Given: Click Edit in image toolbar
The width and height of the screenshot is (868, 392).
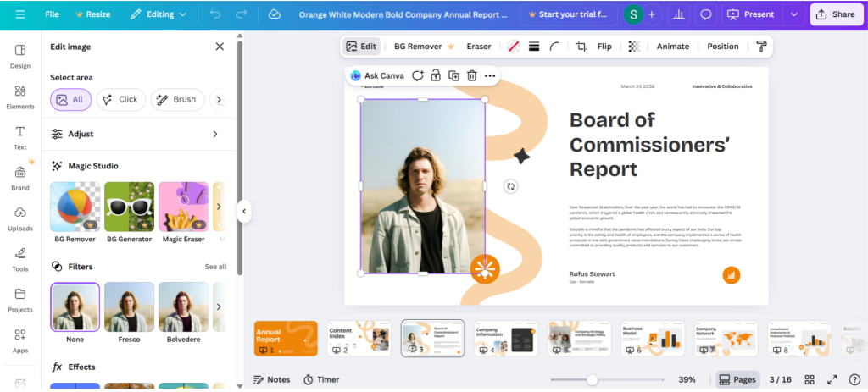Looking at the screenshot, I should (x=361, y=47).
